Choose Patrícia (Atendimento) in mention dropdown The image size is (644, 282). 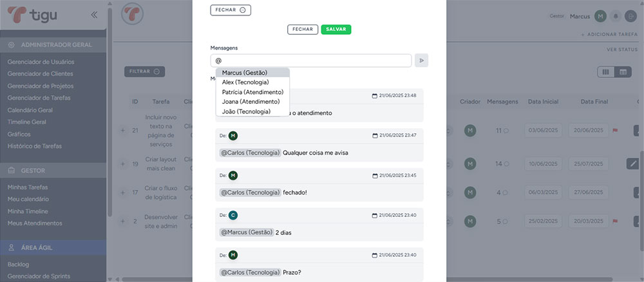252,92
